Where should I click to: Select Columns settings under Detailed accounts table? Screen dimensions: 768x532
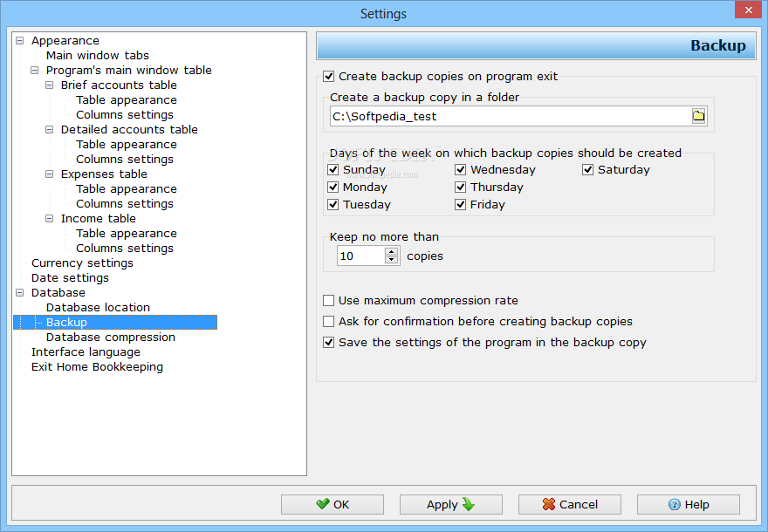(125, 159)
